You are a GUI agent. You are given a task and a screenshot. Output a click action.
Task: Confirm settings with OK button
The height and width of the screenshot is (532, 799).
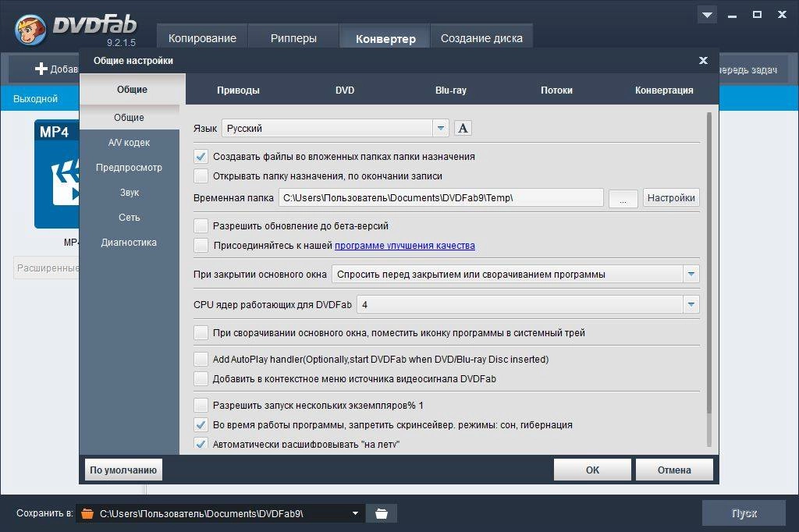(592, 470)
